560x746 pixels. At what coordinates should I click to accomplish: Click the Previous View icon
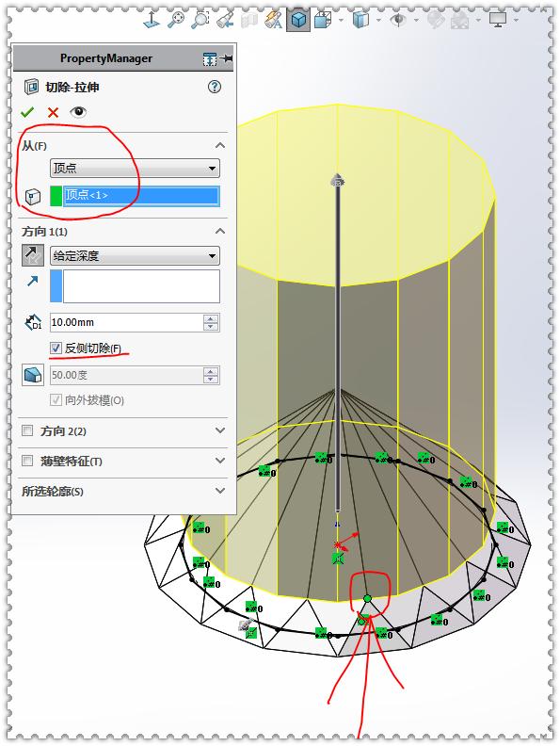tap(225, 20)
